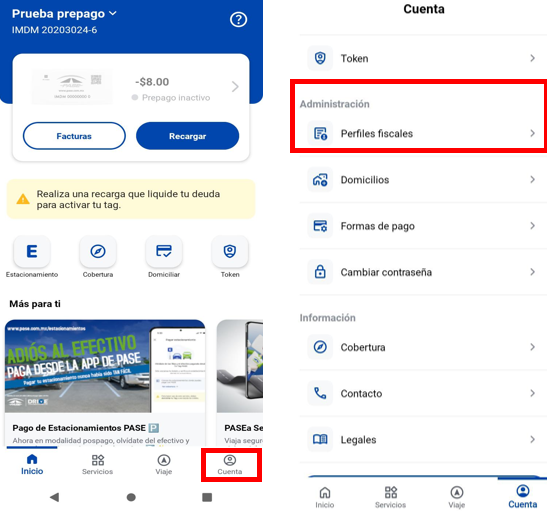Viewport: 547px width, 521px height.
Task: Open Cambiar contraseña option
Action: pyautogui.click(x=423, y=272)
